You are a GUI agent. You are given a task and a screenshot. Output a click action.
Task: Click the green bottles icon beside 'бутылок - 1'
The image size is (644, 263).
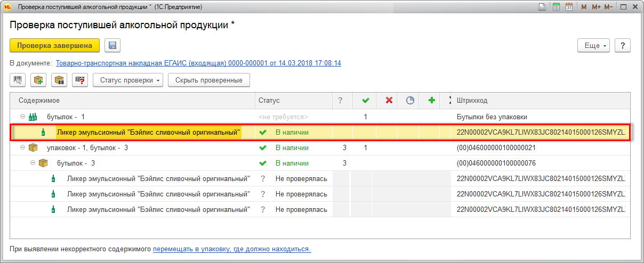pyautogui.click(x=33, y=117)
